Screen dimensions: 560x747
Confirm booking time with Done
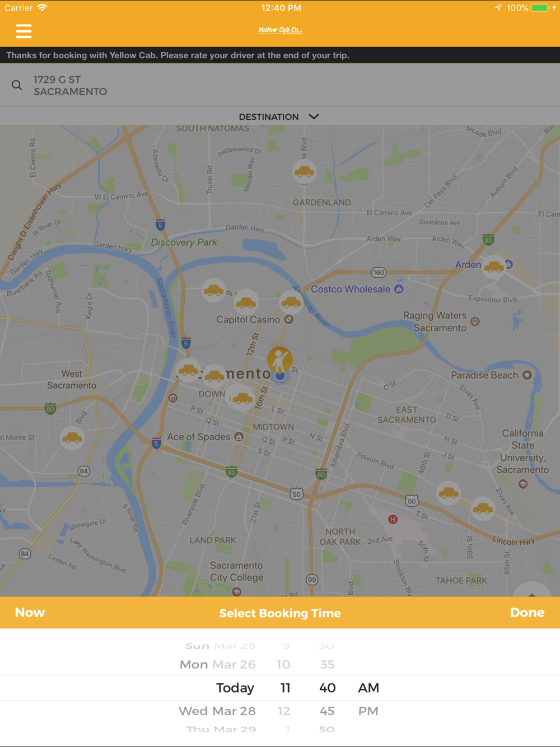(527, 613)
